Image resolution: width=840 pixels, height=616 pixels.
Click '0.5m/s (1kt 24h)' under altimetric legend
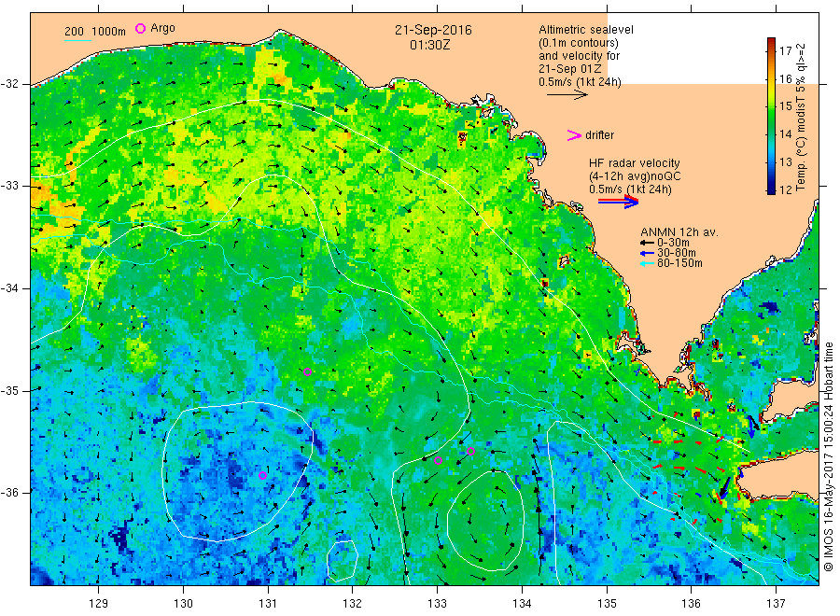[580, 82]
